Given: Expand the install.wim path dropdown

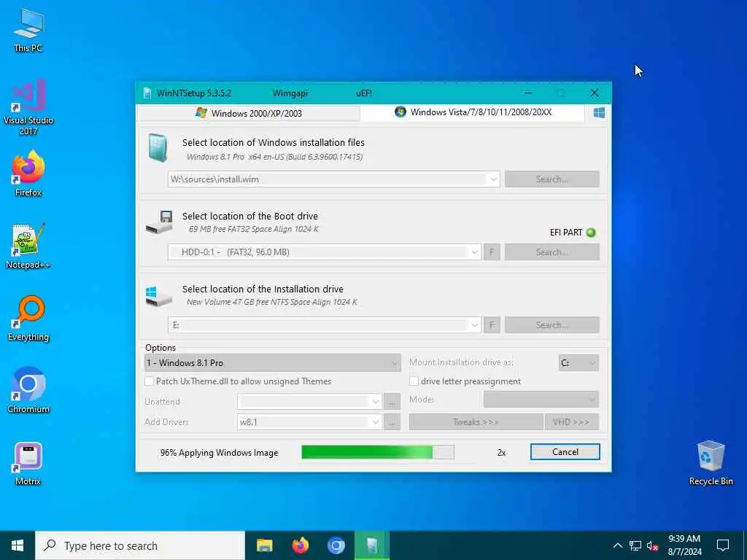Looking at the screenshot, I should (x=494, y=179).
